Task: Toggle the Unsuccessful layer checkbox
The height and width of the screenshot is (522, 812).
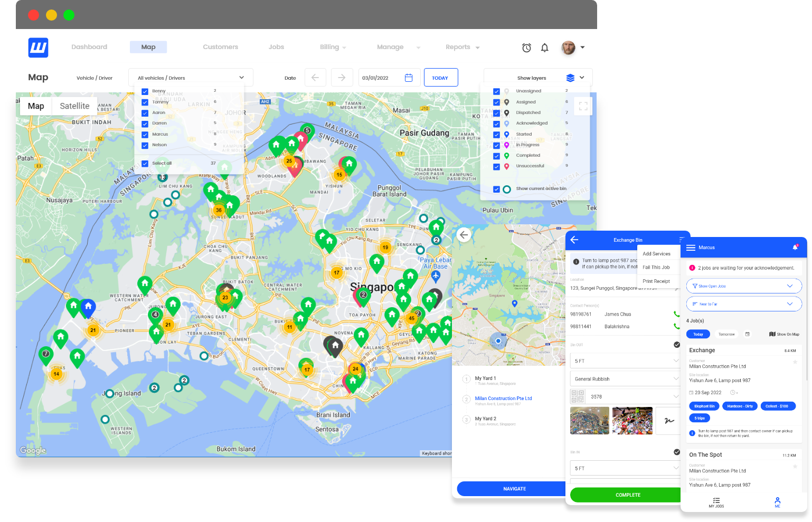Action: click(496, 166)
